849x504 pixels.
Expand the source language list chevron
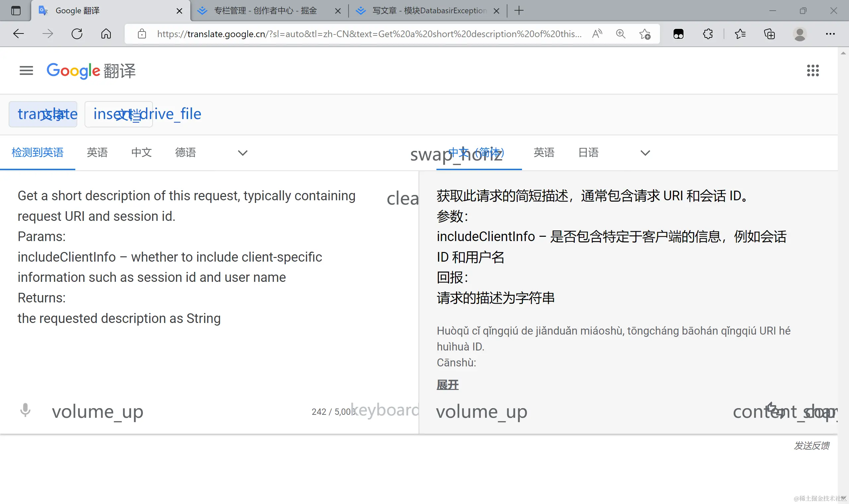(242, 153)
